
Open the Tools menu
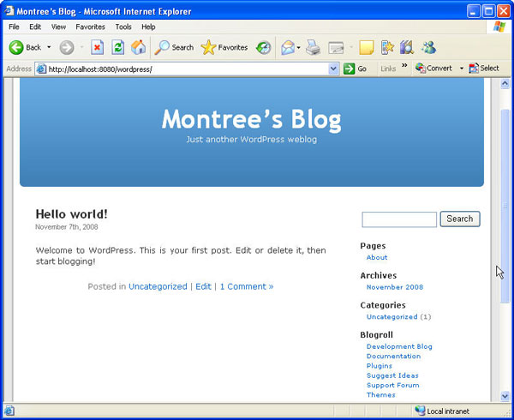pos(123,27)
